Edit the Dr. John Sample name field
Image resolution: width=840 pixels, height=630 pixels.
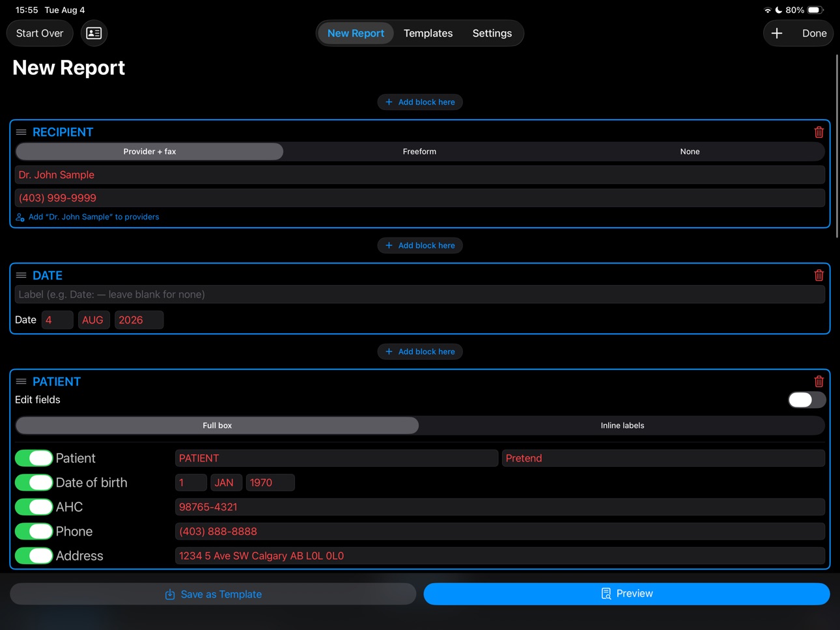click(420, 174)
